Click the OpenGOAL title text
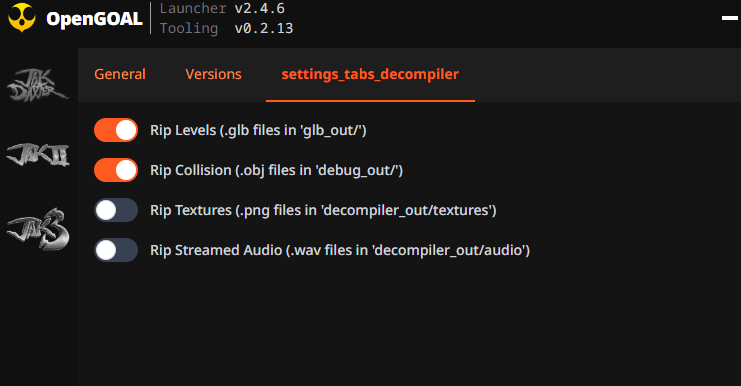This screenshot has height=386, width=741. [94, 19]
